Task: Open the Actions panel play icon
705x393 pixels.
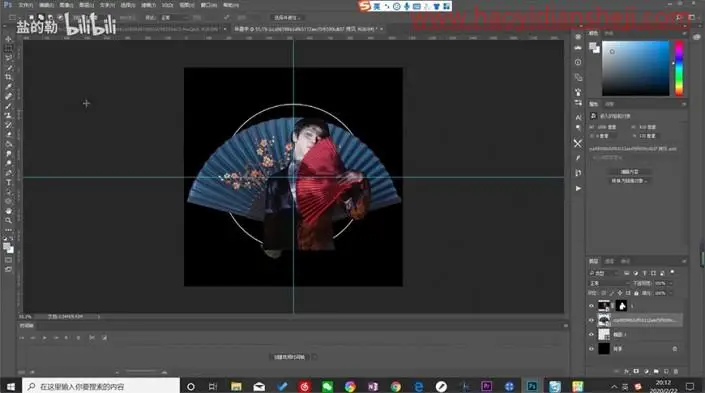Action: point(578,188)
